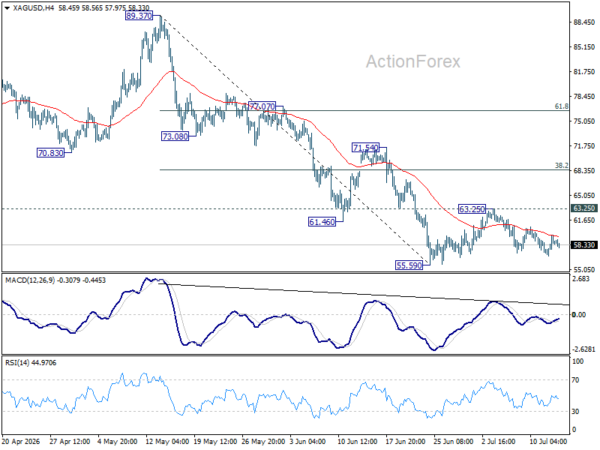Click the 12 May 04:00 time axis label
This screenshot has height=450, width=600.
167,442
